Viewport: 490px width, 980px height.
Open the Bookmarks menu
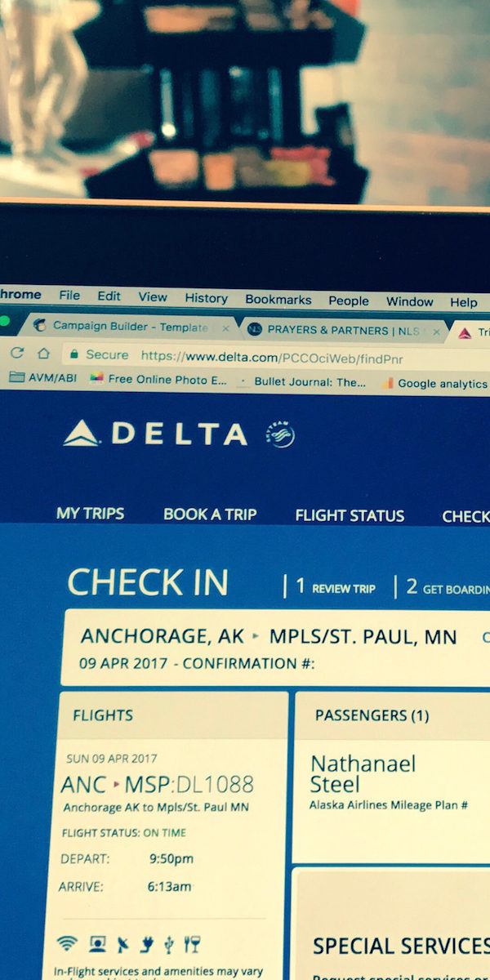tap(278, 300)
